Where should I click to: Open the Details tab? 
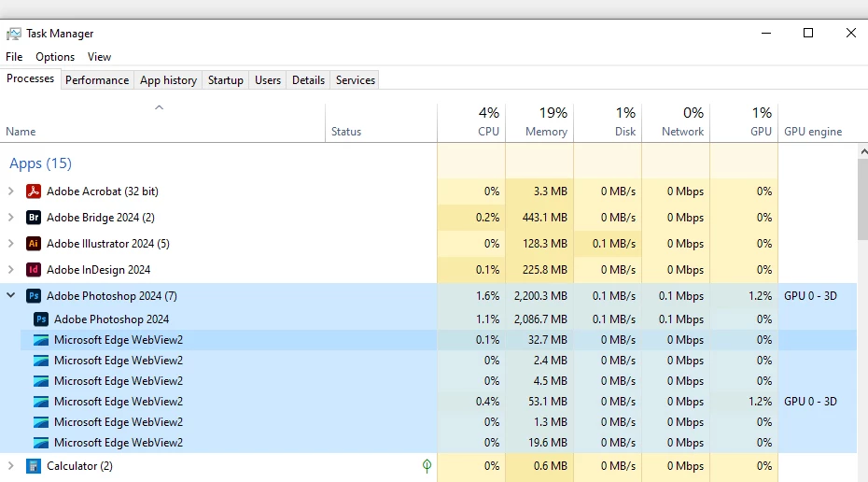308,80
